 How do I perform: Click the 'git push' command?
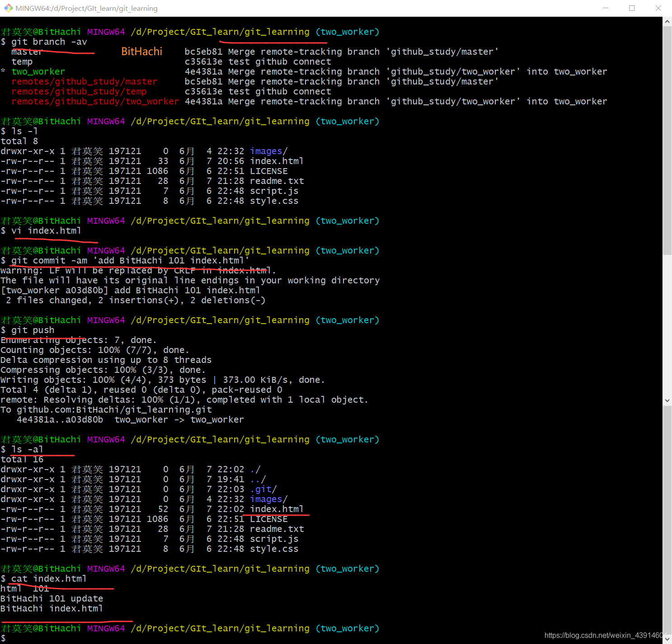[33, 330]
